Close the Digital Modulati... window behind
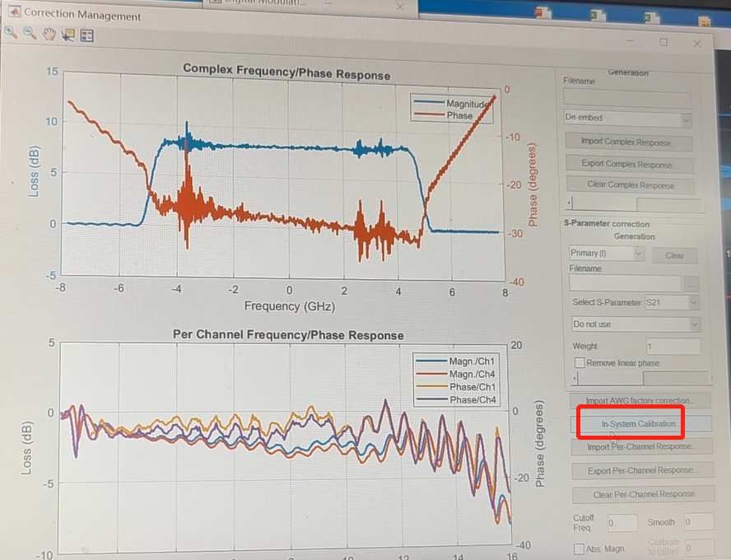731x560 pixels. coord(400,7)
